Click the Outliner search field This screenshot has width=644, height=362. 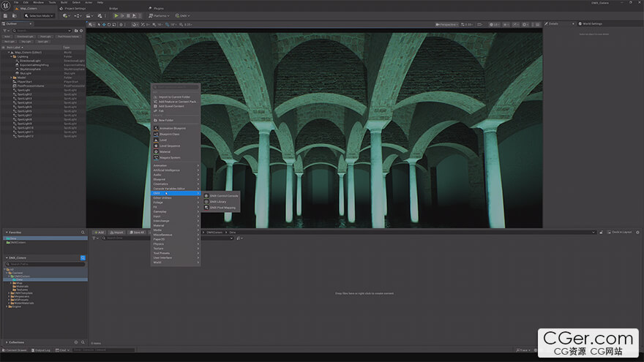click(41, 31)
